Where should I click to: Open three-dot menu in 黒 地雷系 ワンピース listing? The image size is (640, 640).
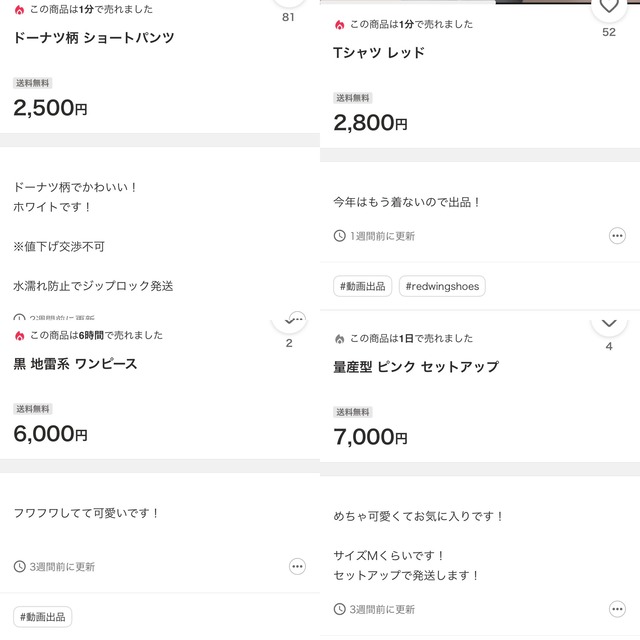(297, 566)
